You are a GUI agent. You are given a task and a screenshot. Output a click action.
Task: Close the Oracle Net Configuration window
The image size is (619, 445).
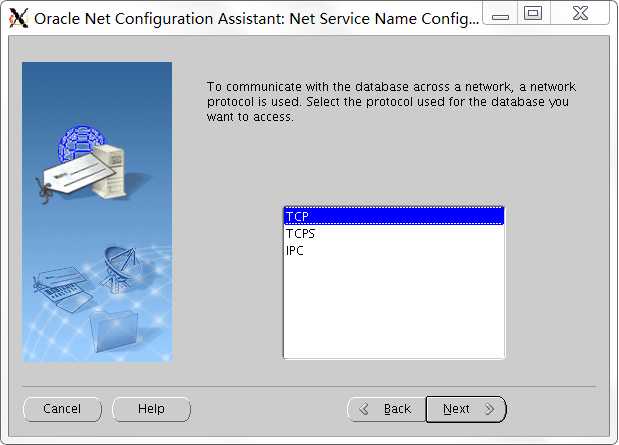click(x=580, y=13)
